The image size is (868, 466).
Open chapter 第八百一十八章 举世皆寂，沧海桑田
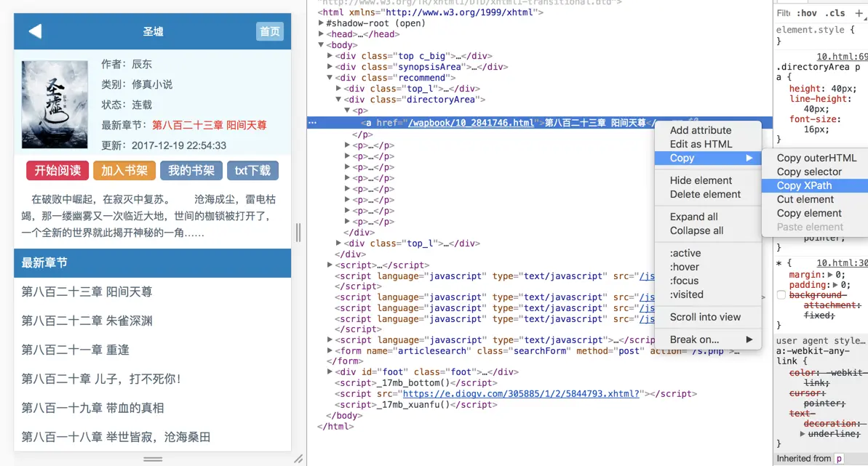(116, 437)
